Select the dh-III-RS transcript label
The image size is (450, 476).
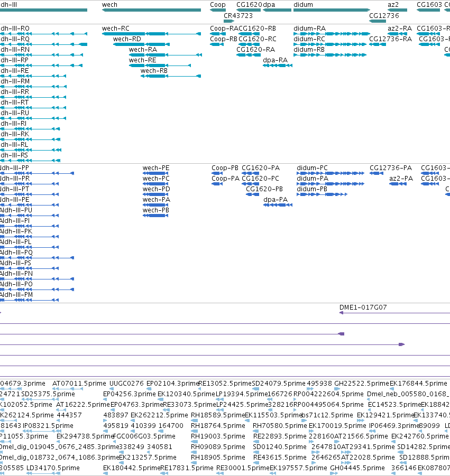[14, 155]
